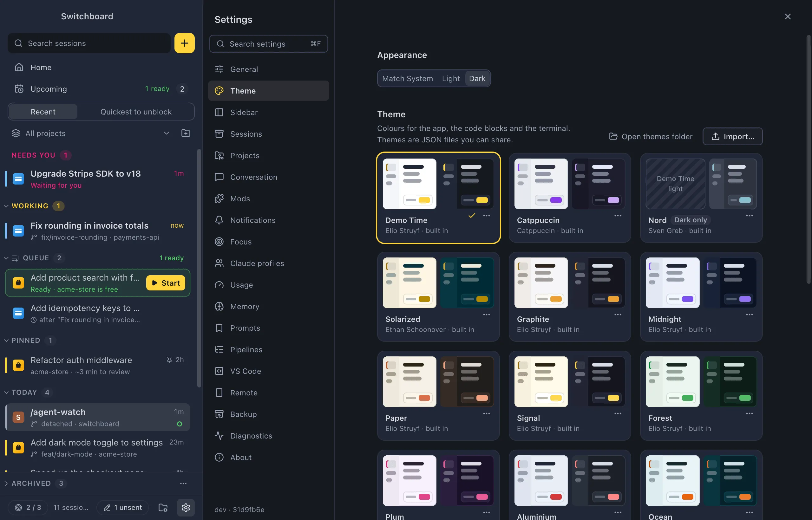This screenshot has height=520, width=812.
Task: Click the Upcoming calendar icon
Action: (19, 89)
